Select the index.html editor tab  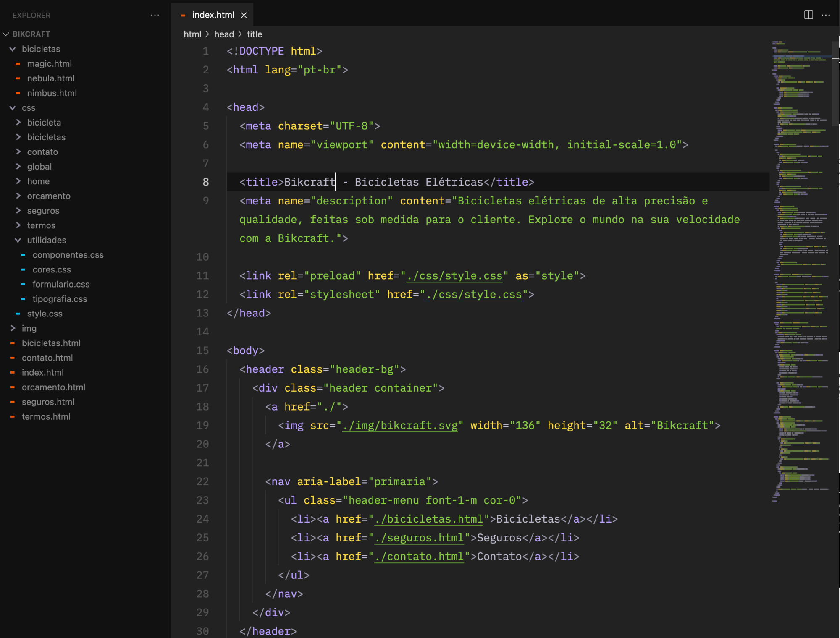(213, 15)
